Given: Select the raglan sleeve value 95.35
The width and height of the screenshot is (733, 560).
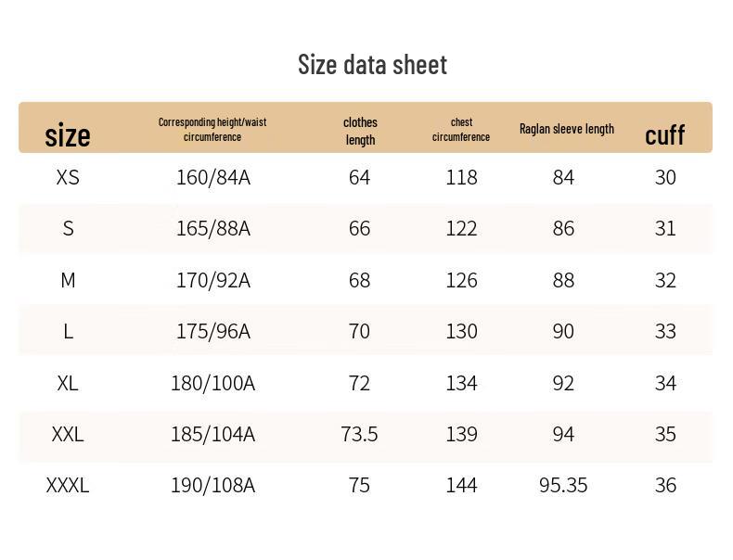Looking at the screenshot, I should tap(563, 485).
